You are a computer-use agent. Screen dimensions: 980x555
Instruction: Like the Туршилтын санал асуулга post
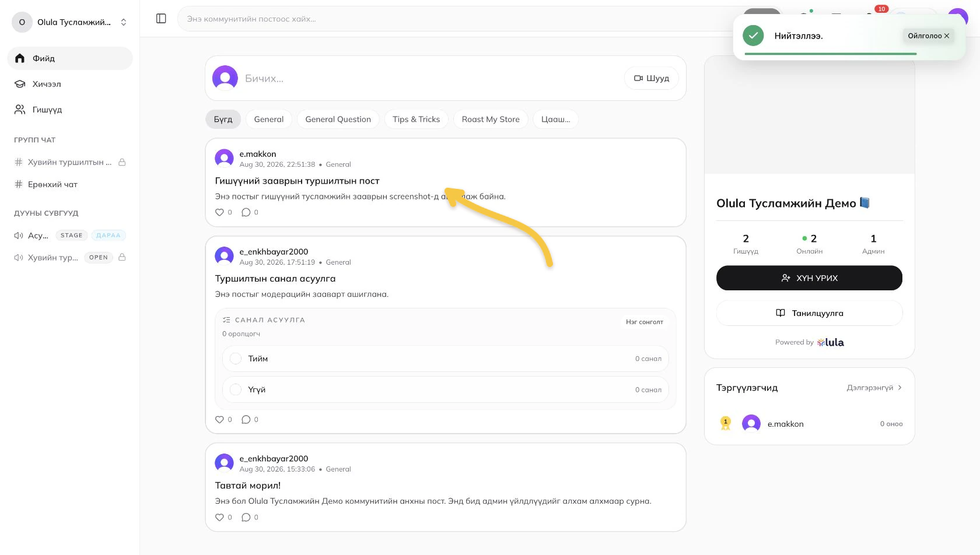(x=220, y=419)
